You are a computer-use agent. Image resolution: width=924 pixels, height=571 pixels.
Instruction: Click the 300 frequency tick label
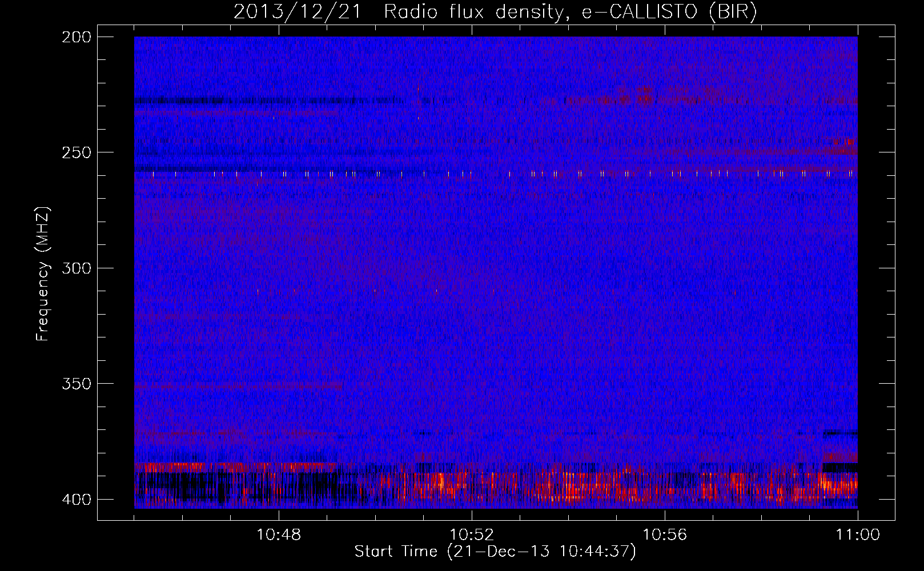point(77,268)
